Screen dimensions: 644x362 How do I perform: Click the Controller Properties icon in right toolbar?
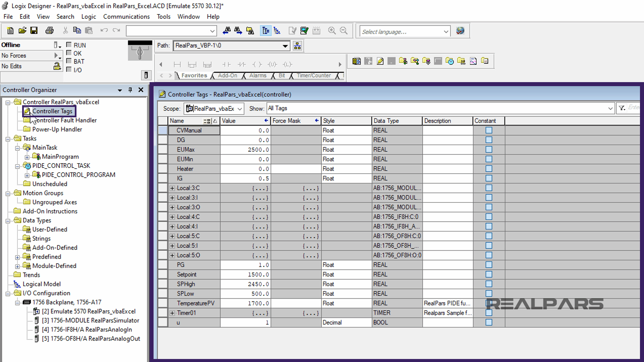357,61
